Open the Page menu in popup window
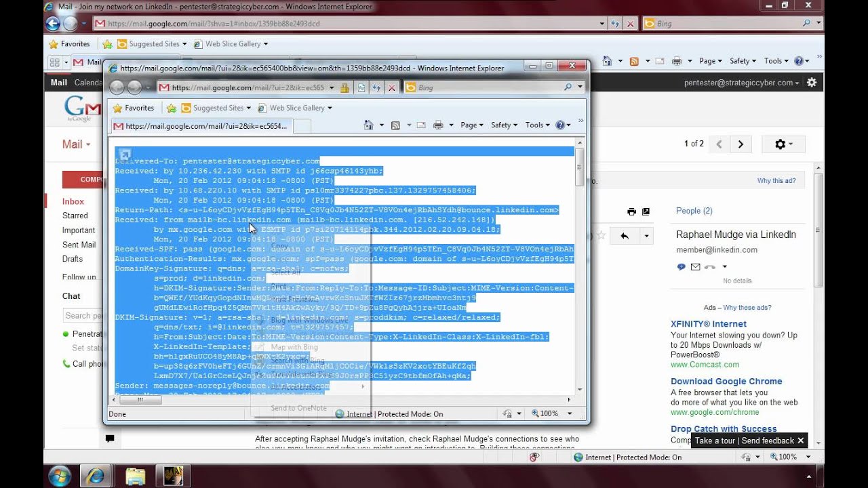This screenshot has height=488, width=868. (472, 125)
